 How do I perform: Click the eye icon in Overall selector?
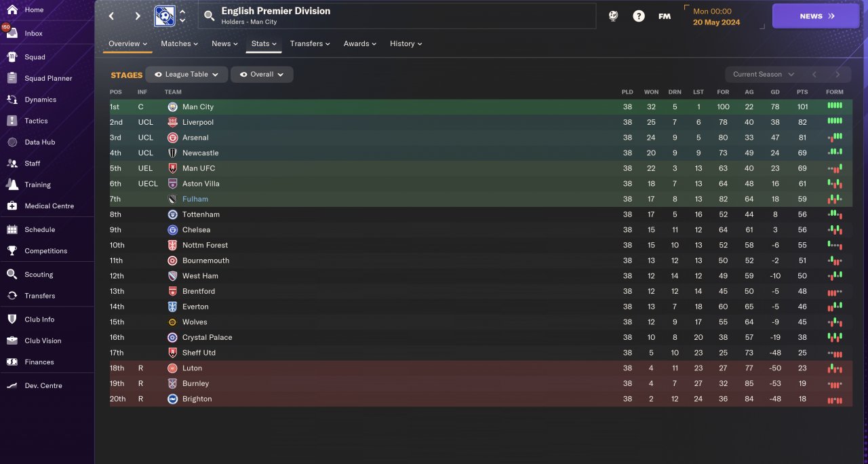(x=243, y=75)
